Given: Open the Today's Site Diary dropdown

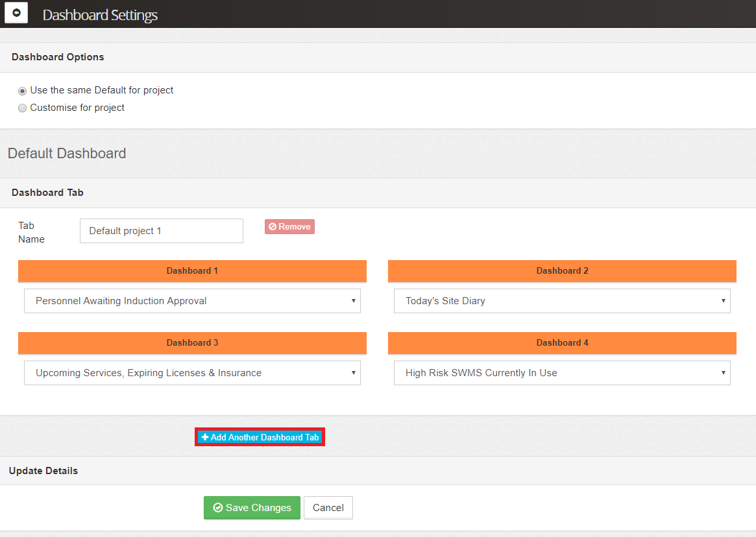Looking at the screenshot, I should coord(562,301).
